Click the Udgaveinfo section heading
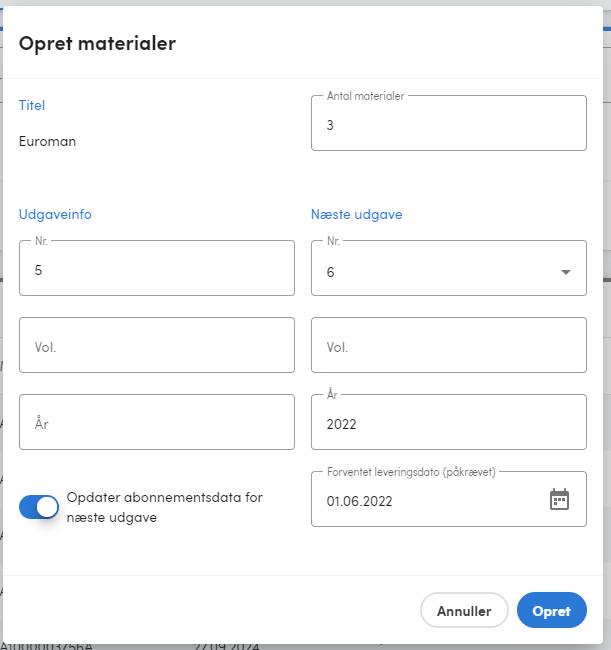This screenshot has width=611, height=650. point(55,214)
